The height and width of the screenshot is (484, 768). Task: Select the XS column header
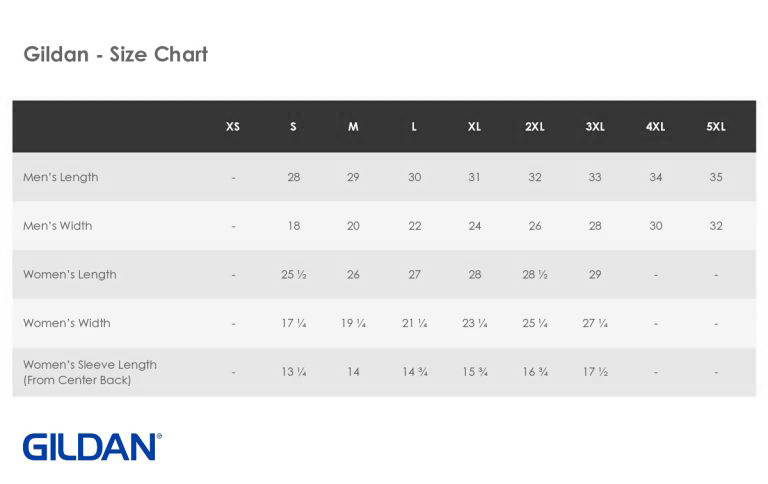[x=233, y=127]
